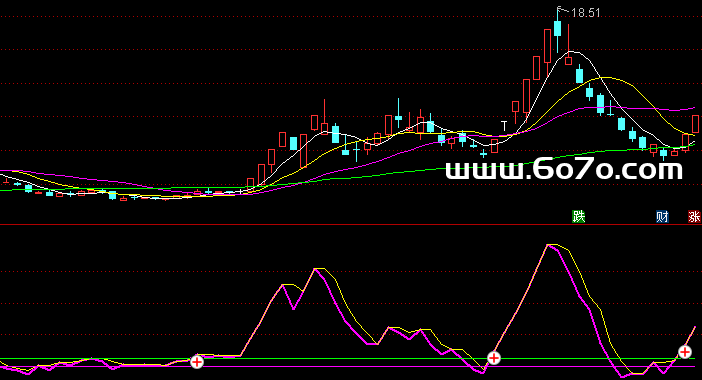Click the last red plus signal marker
This screenshot has width=702, height=380.
685,352
